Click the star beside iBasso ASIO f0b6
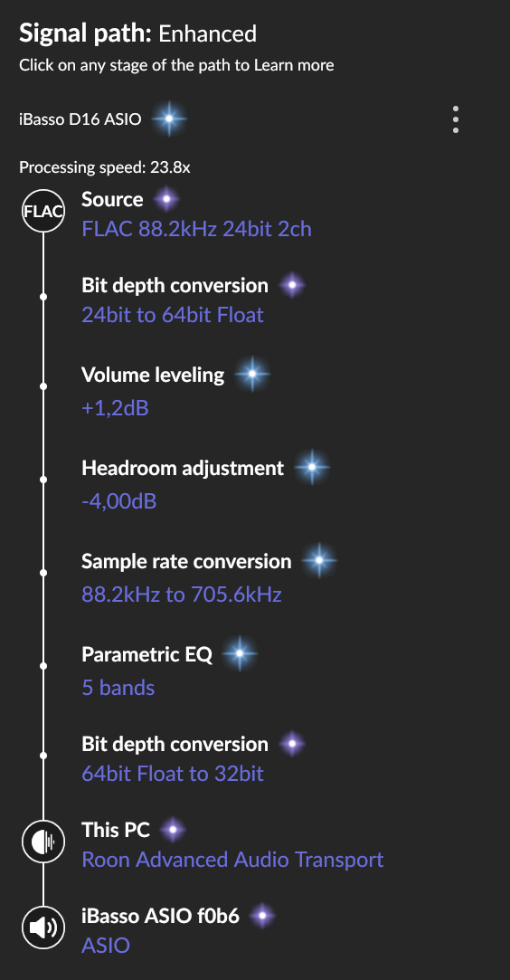 262,917
